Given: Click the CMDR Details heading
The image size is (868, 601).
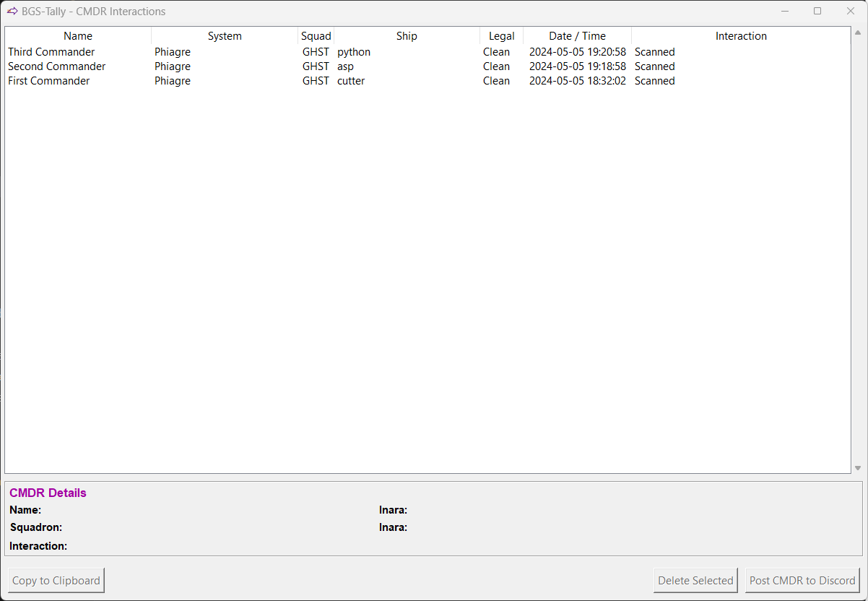Looking at the screenshot, I should click(48, 493).
